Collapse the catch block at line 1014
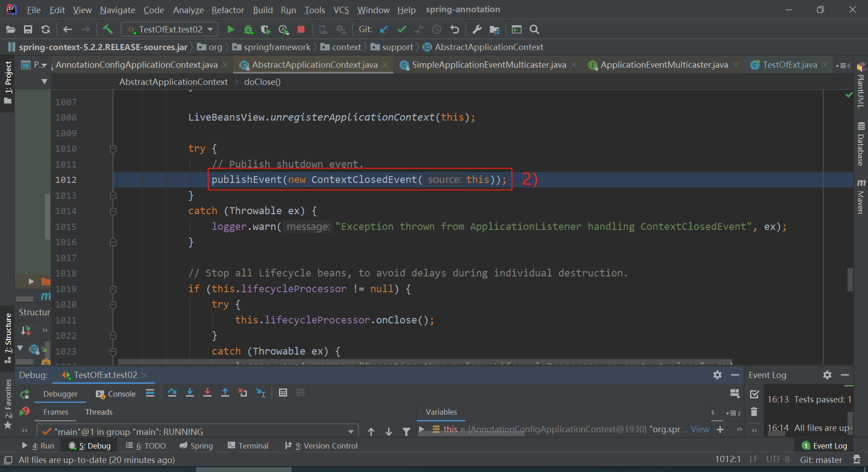The height and width of the screenshot is (472, 868). pyautogui.click(x=113, y=211)
